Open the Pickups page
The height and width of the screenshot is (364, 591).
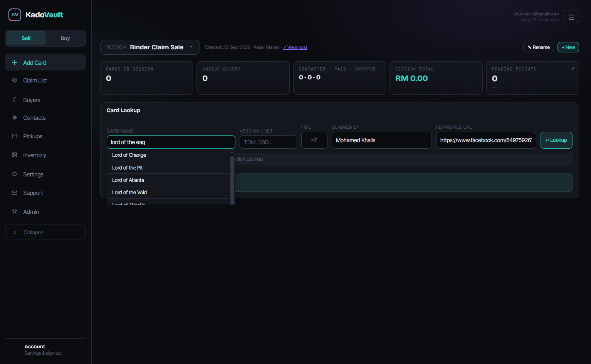(45, 136)
